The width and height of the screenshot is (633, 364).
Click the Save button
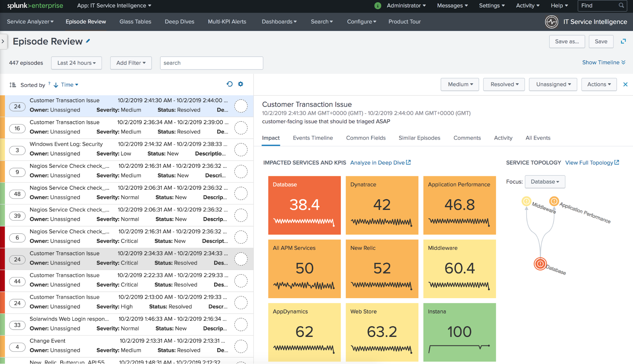tap(601, 41)
